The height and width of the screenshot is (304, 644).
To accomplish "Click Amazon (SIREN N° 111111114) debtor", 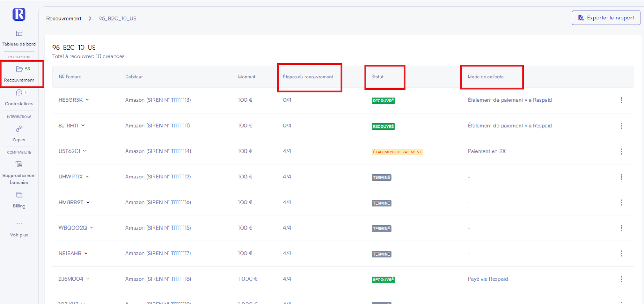I will [x=158, y=151].
